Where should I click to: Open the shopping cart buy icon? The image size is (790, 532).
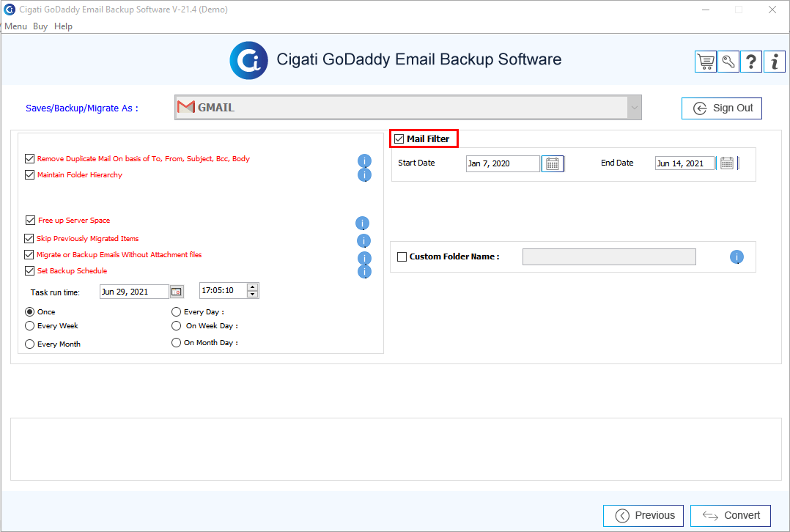tap(705, 62)
